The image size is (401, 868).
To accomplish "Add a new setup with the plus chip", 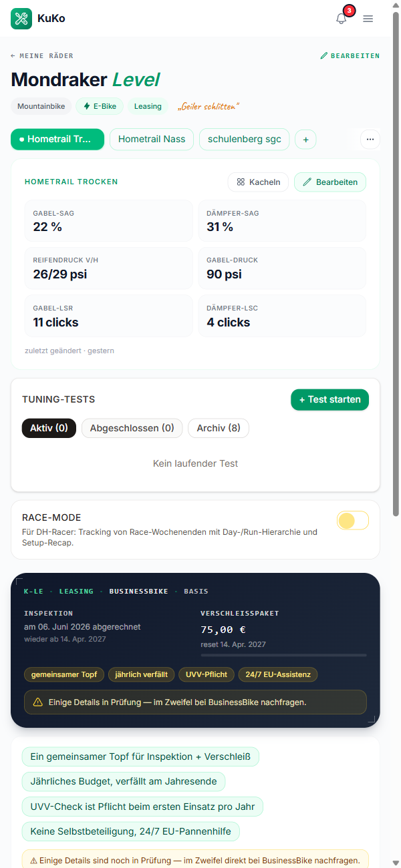I will coord(305,140).
